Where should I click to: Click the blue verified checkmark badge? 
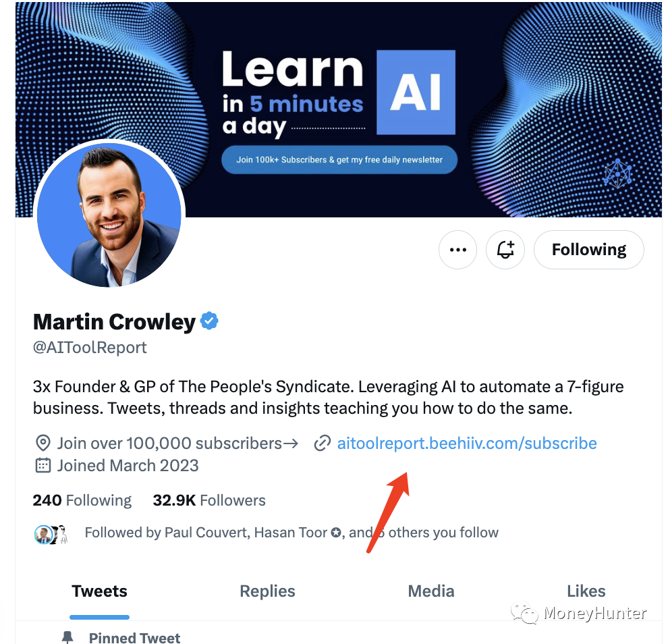coord(209,321)
